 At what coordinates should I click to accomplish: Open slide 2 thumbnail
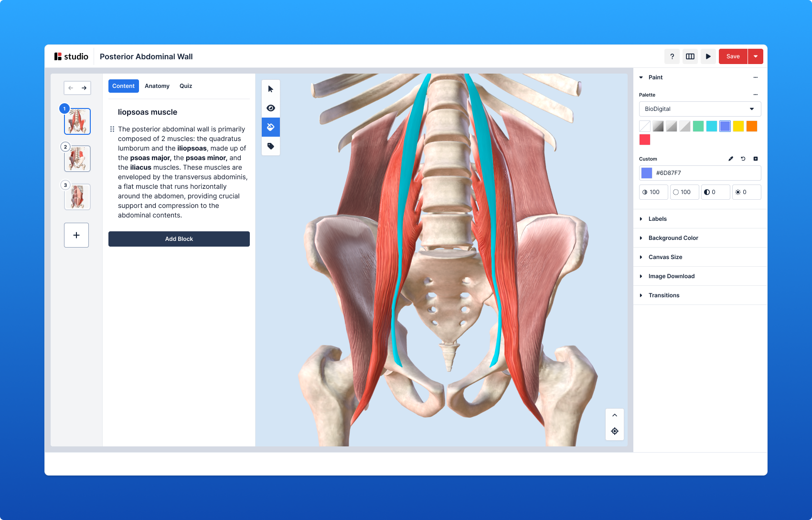tap(77, 159)
